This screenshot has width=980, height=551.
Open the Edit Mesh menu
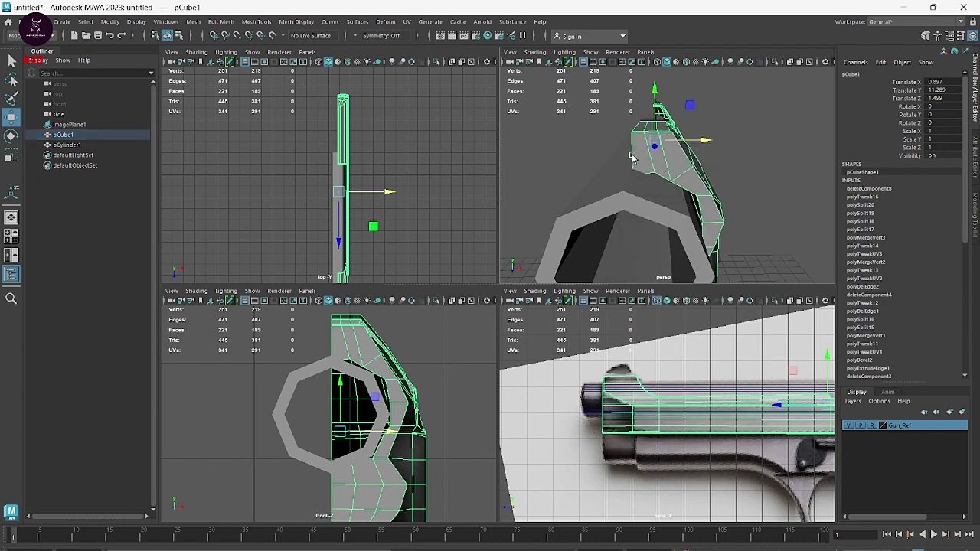(221, 22)
